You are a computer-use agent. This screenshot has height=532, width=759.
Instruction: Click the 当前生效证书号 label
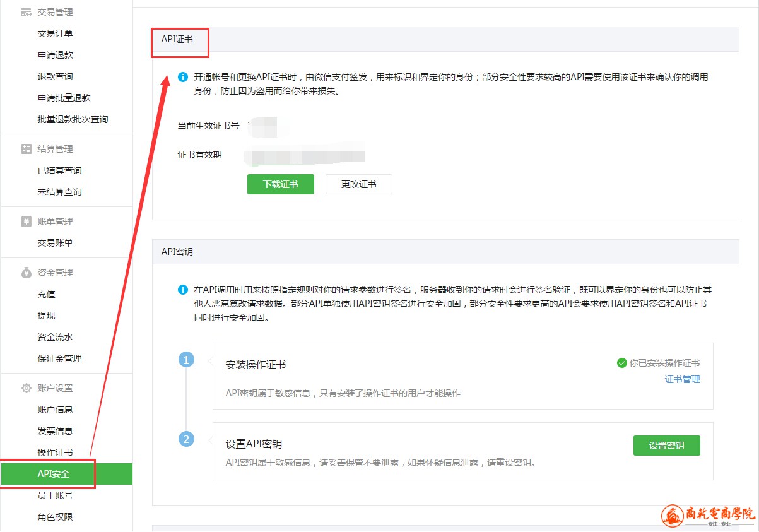pyautogui.click(x=209, y=126)
